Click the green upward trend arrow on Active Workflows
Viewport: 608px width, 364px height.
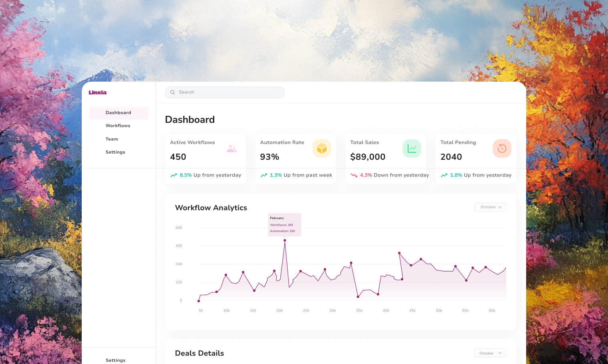(x=173, y=175)
